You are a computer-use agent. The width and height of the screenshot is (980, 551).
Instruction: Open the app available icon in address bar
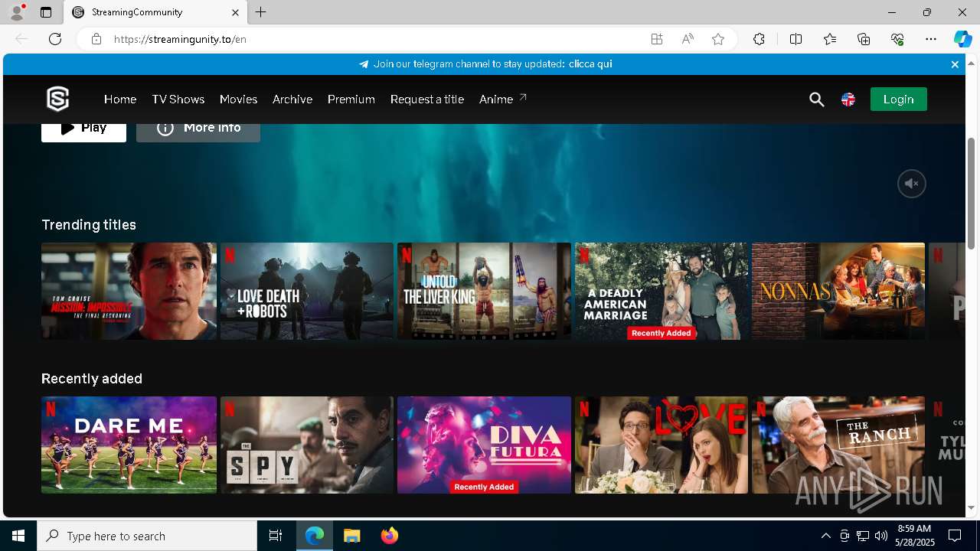click(x=657, y=39)
